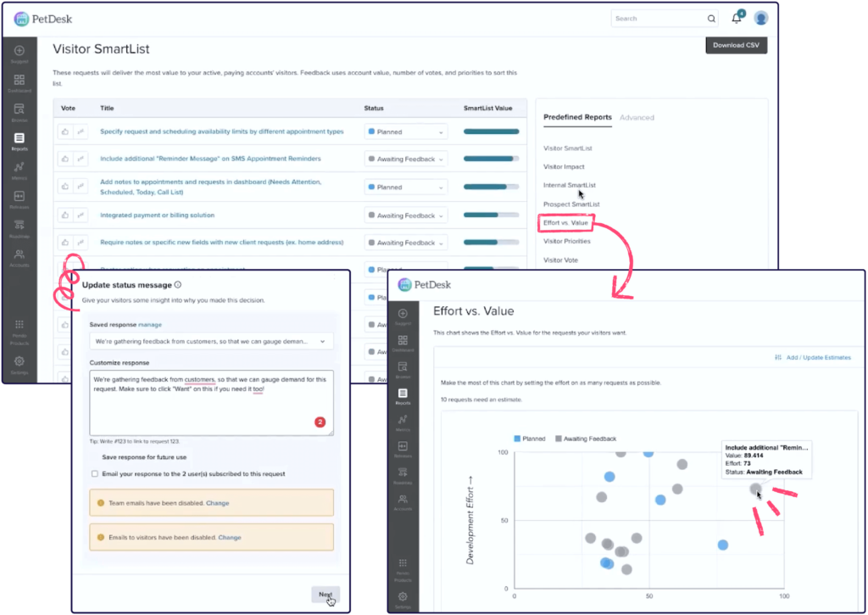Open Suggest in Effort vs. Value window sidebar

tap(403, 317)
